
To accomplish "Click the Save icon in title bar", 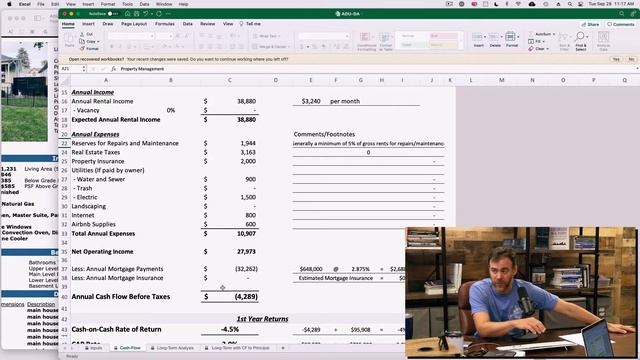I will pyautogui.click(x=137, y=13).
